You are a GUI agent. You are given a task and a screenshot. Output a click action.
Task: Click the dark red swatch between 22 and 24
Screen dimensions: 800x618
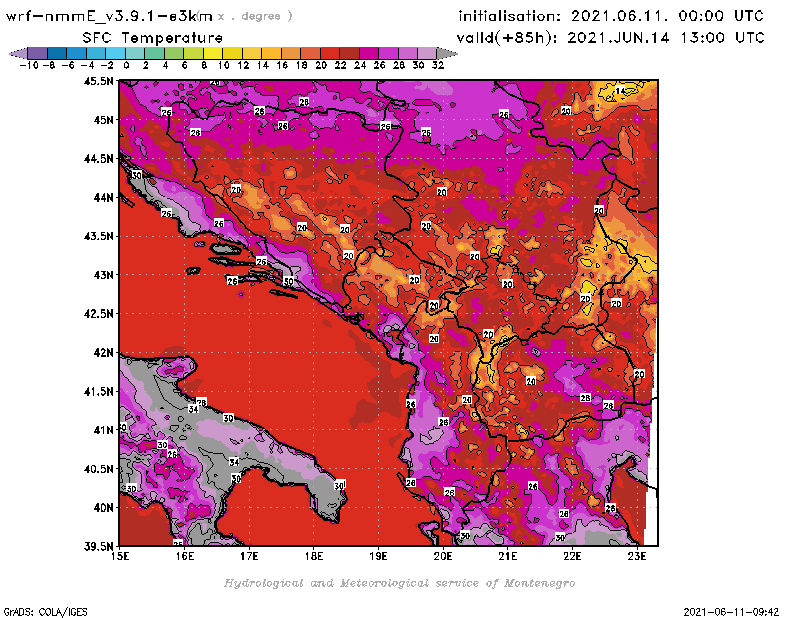click(349, 54)
